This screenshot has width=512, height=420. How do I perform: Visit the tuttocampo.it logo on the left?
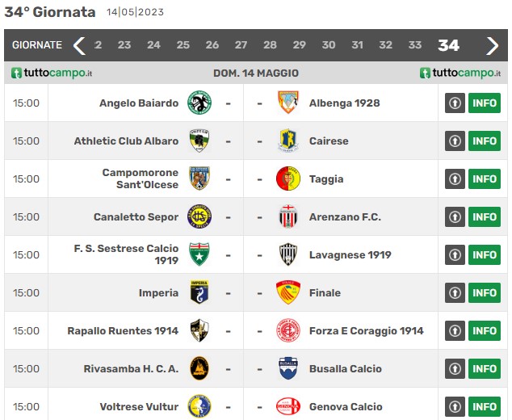coord(52,73)
